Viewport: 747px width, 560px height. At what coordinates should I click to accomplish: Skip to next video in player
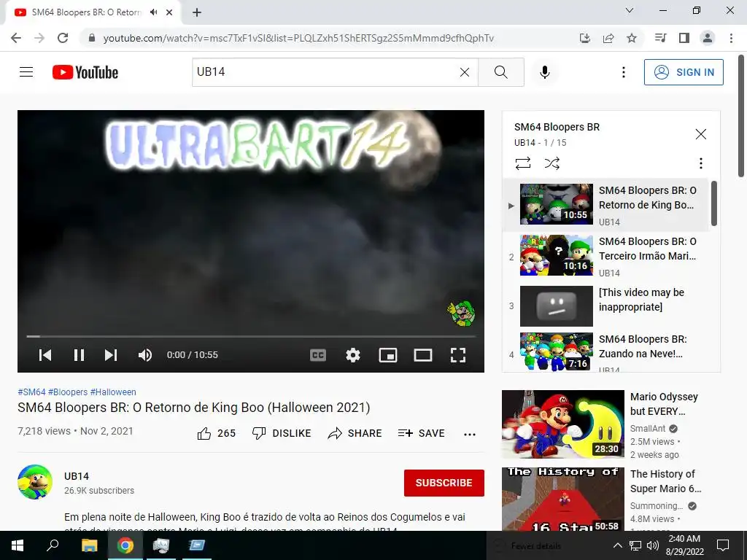point(111,355)
